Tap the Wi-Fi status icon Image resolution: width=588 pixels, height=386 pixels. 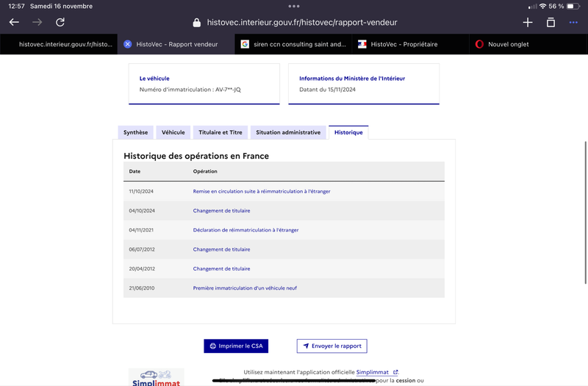[542, 6]
